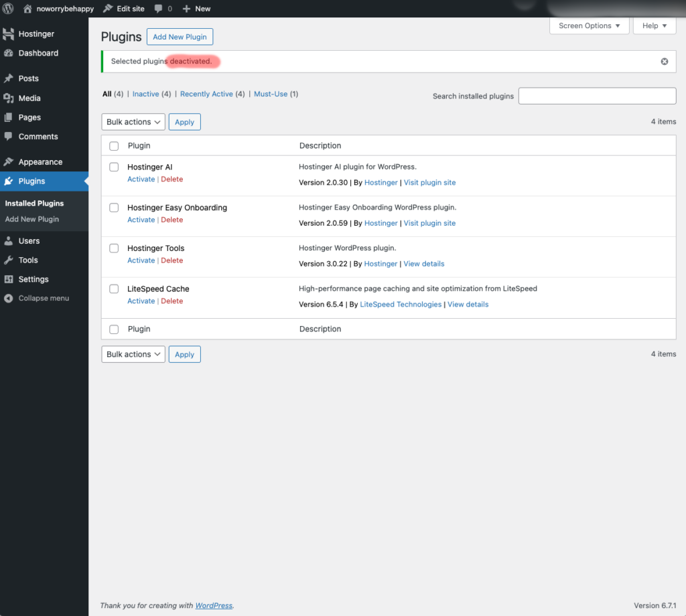Click the 'Hostinger Easy Onboarding' plugin name
The height and width of the screenshot is (616, 686).
tap(177, 207)
